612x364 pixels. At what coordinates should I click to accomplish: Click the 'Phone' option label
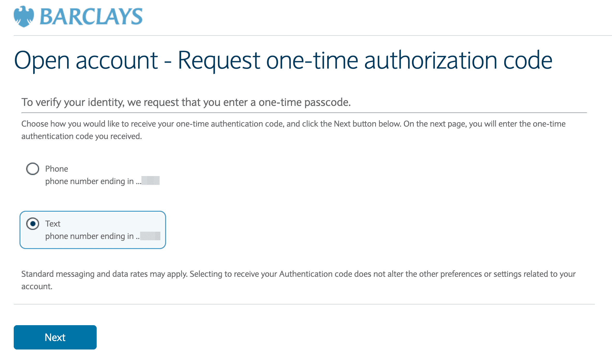(56, 169)
